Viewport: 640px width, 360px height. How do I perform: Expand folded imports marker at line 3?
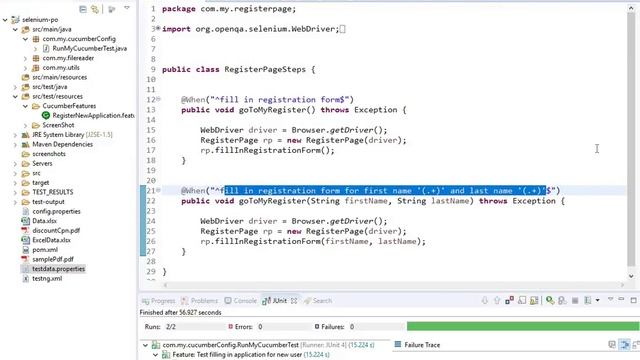tap(158, 28)
